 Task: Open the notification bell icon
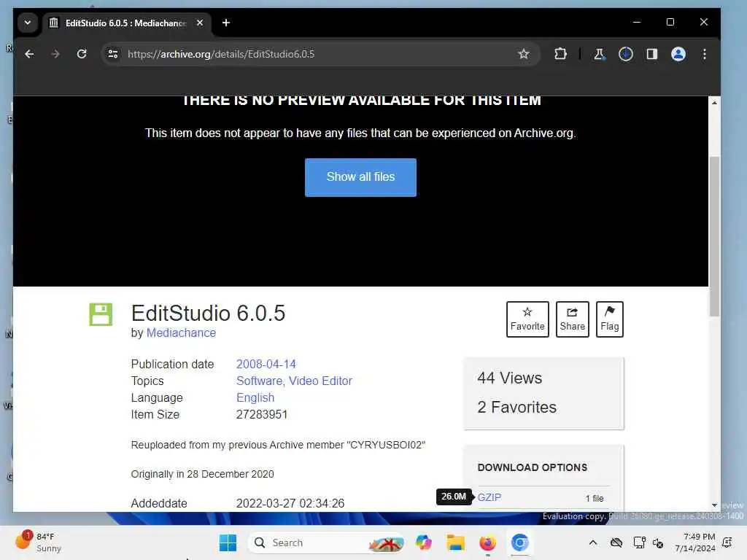pyautogui.click(x=727, y=542)
